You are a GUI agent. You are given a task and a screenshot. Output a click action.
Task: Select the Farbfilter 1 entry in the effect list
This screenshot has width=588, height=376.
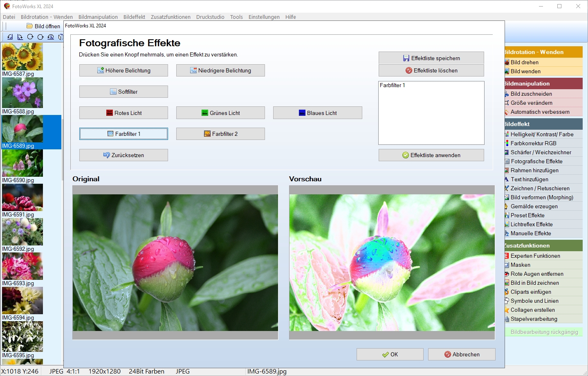[x=392, y=85]
